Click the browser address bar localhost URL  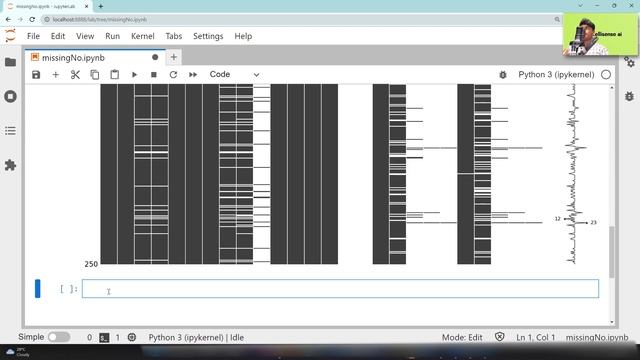(x=100, y=20)
